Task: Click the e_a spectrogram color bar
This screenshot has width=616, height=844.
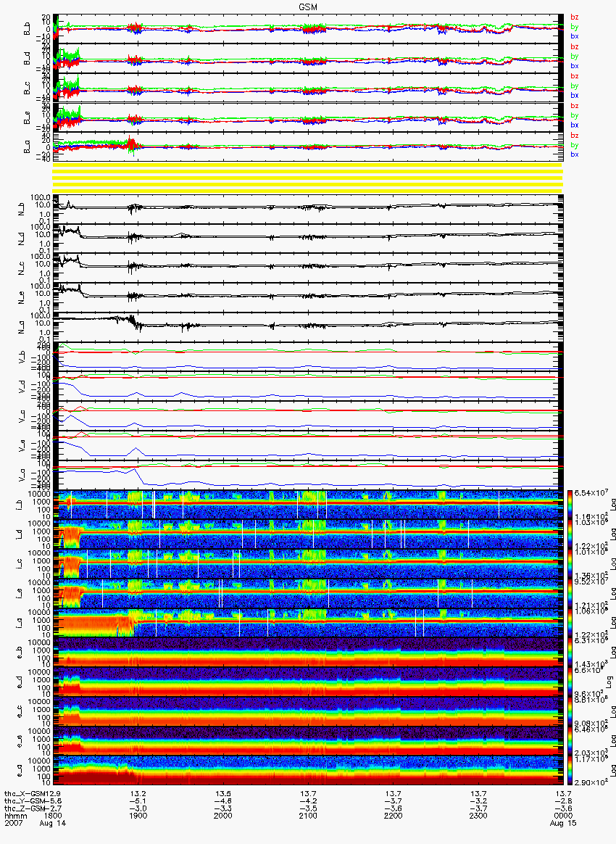Action: [x=569, y=771]
